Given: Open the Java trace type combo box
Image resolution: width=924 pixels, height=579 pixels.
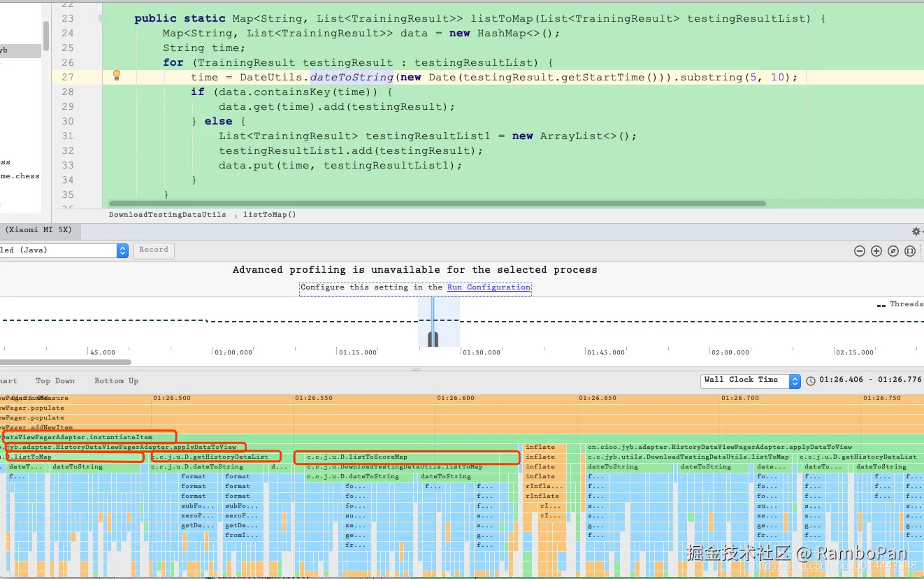Looking at the screenshot, I should (x=64, y=250).
